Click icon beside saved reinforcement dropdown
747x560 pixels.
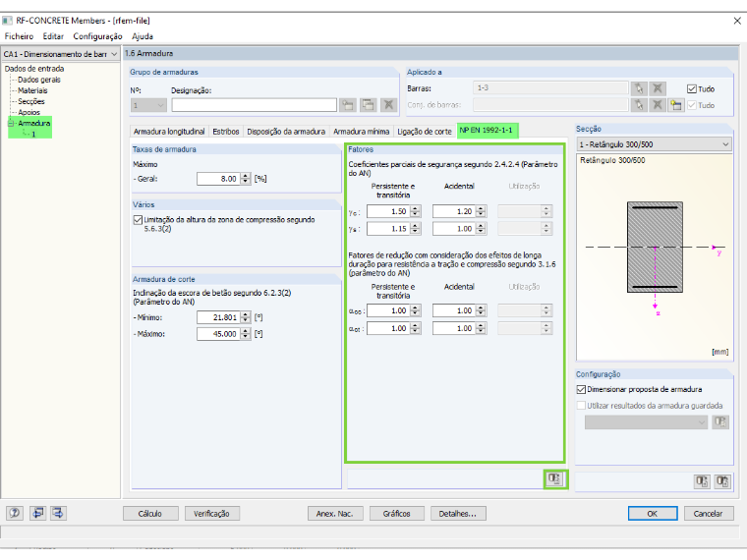point(720,421)
